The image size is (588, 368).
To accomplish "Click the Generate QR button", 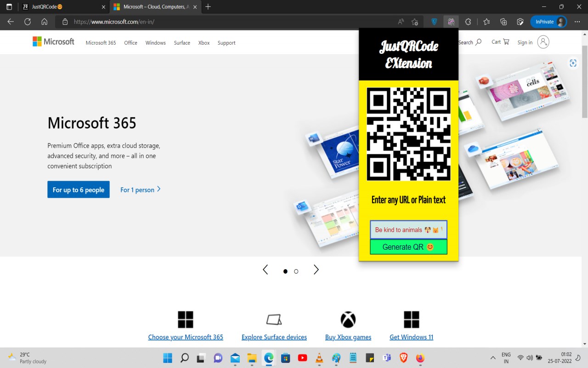I will click(x=408, y=247).
